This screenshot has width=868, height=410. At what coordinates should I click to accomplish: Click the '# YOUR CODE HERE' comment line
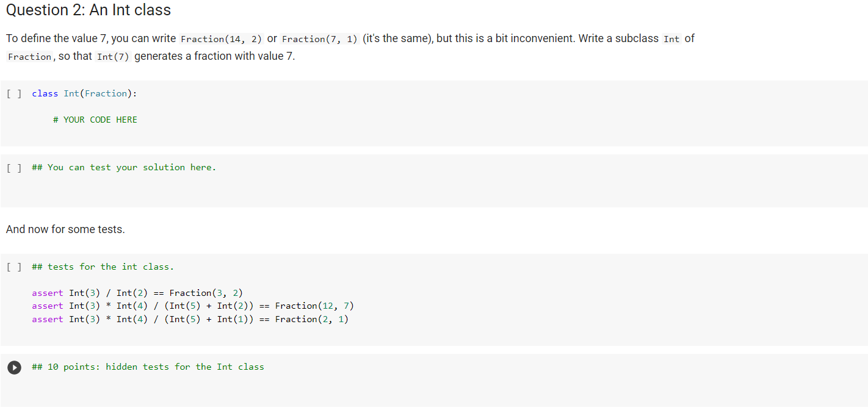(x=95, y=120)
